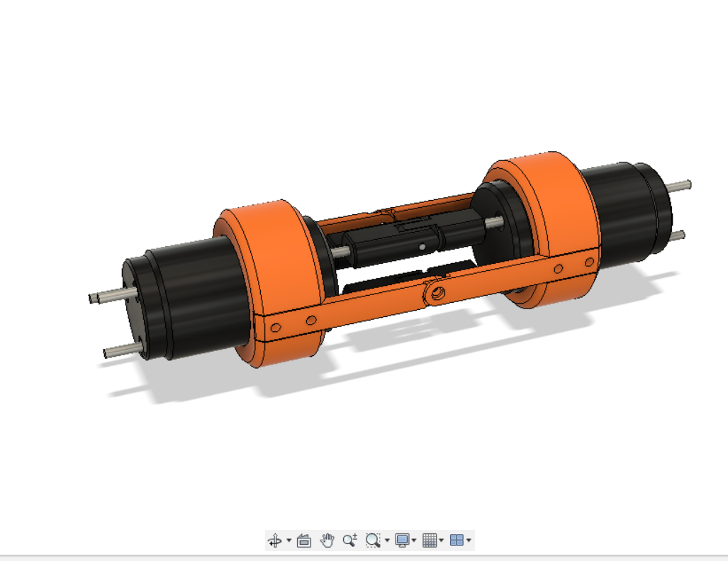
Task: Expand the Viewports dropdown arrow
Action: coord(469,540)
